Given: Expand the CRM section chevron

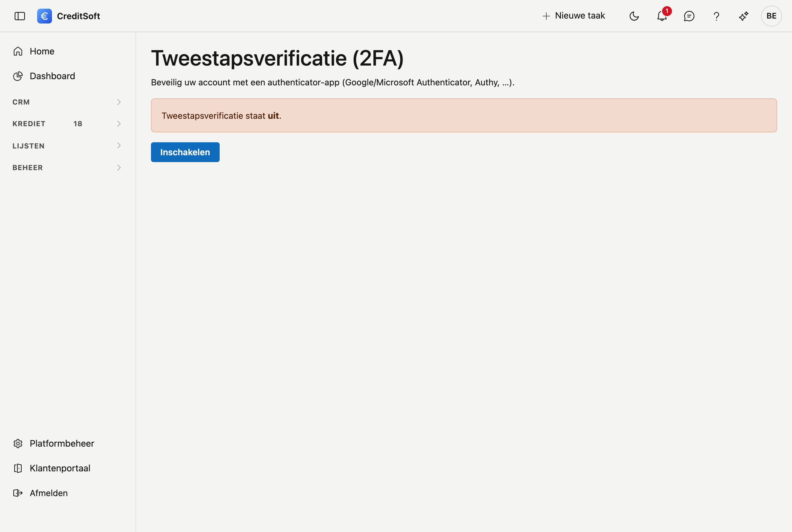Looking at the screenshot, I should (x=119, y=102).
